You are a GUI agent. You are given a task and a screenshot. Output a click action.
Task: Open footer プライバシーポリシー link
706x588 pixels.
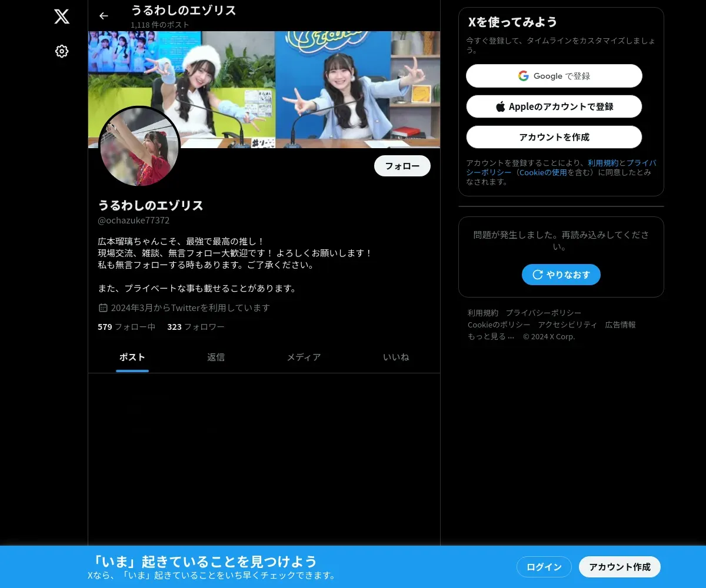pos(544,313)
